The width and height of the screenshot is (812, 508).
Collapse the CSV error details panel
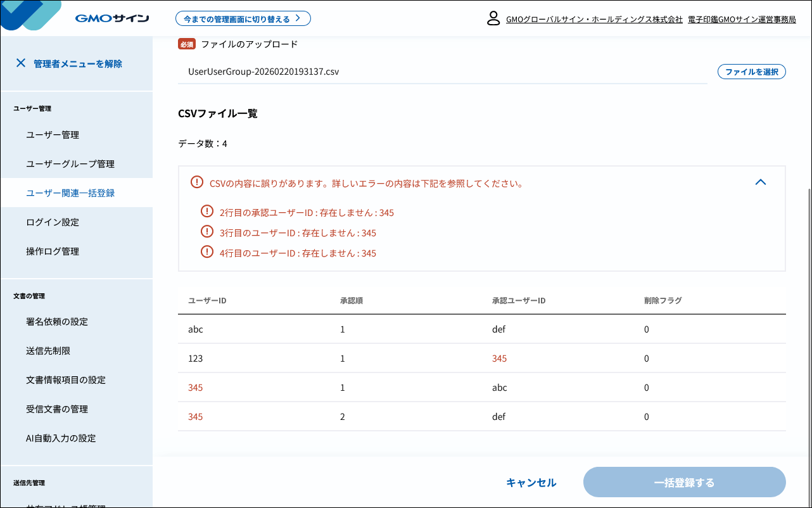pyautogui.click(x=761, y=182)
